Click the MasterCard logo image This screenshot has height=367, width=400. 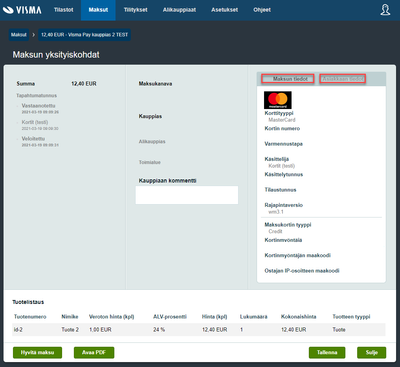click(x=278, y=100)
